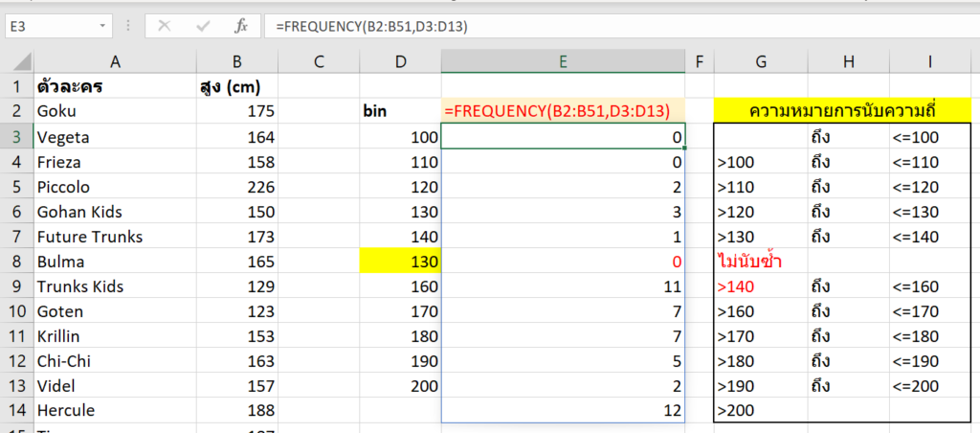
Task: Click the Cancel (X) icon in formula bar
Action: [165, 26]
